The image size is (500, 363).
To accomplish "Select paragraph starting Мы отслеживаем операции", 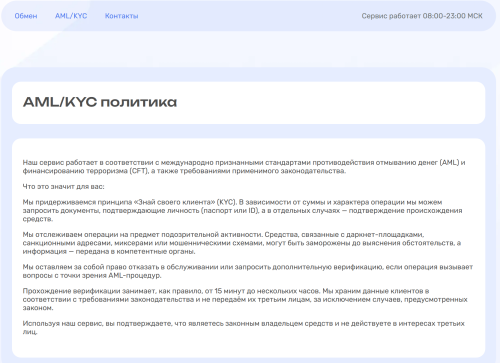I will 242,243.
